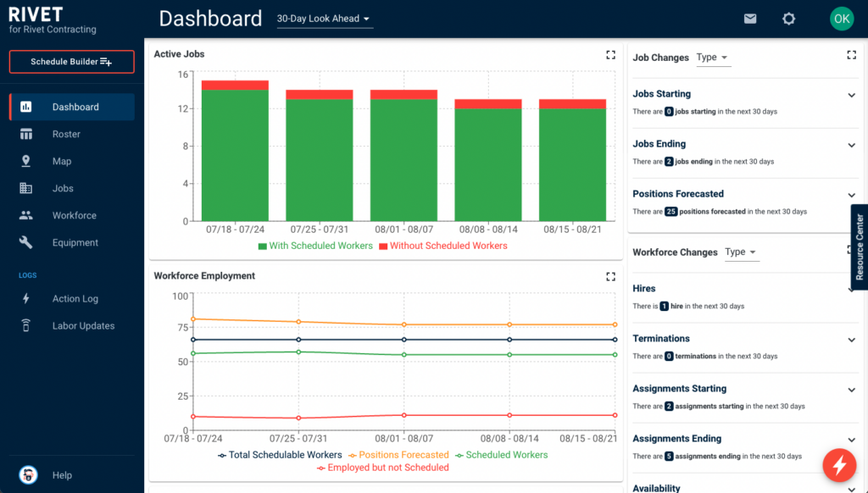The height and width of the screenshot is (493, 868).
Task: Click the red lightning floating action button
Action: (839, 465)
